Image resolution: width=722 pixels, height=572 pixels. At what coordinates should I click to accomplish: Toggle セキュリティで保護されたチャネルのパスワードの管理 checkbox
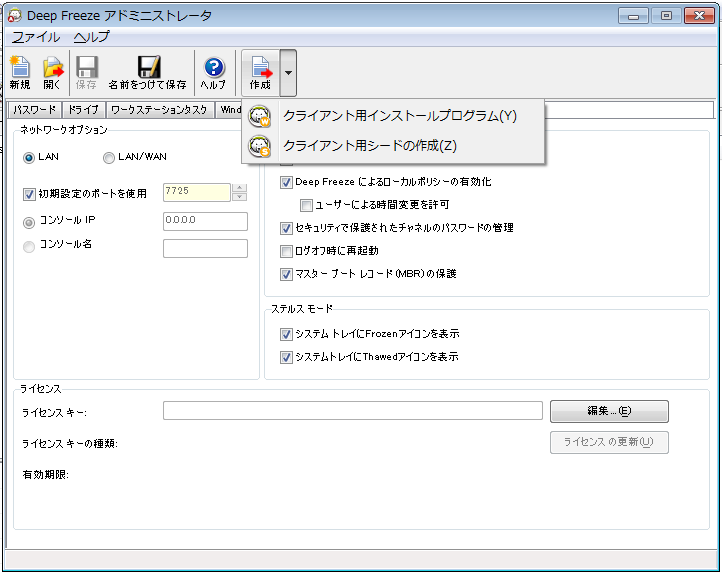286,228
